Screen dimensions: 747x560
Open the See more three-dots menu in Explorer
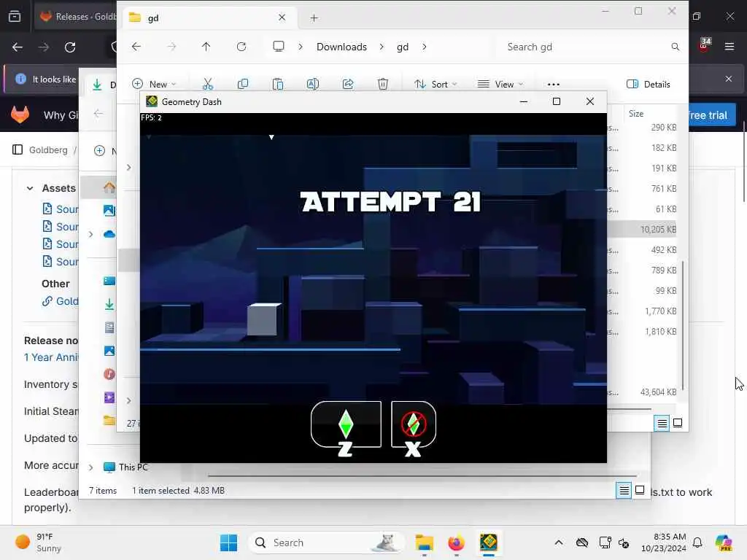554,85
